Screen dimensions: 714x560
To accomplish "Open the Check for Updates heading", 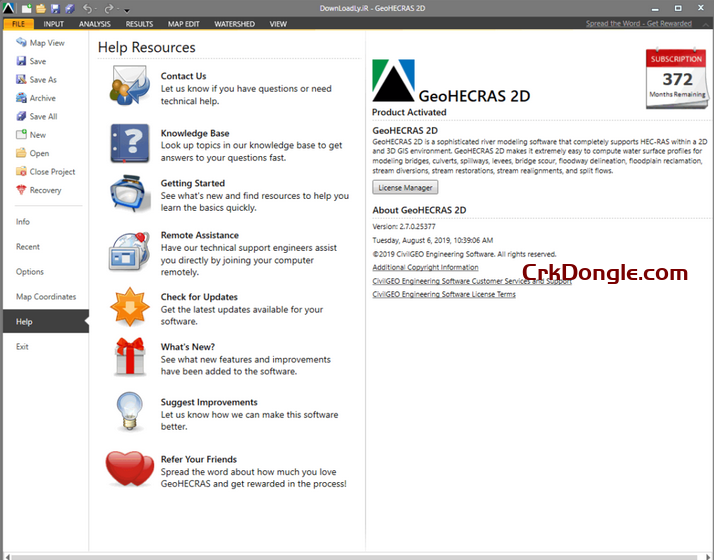I will tap(199, 297).
